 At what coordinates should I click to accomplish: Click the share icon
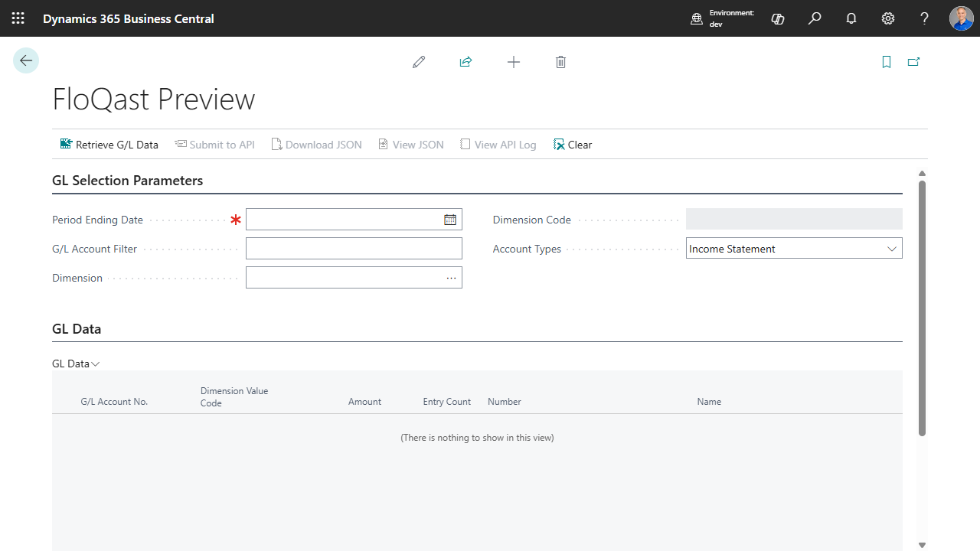(465, 62)
